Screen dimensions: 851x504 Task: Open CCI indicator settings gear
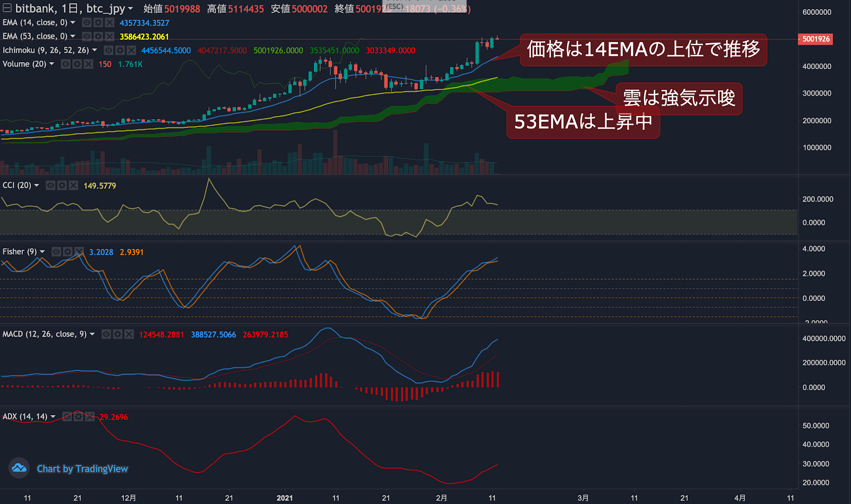click(62, 185)
